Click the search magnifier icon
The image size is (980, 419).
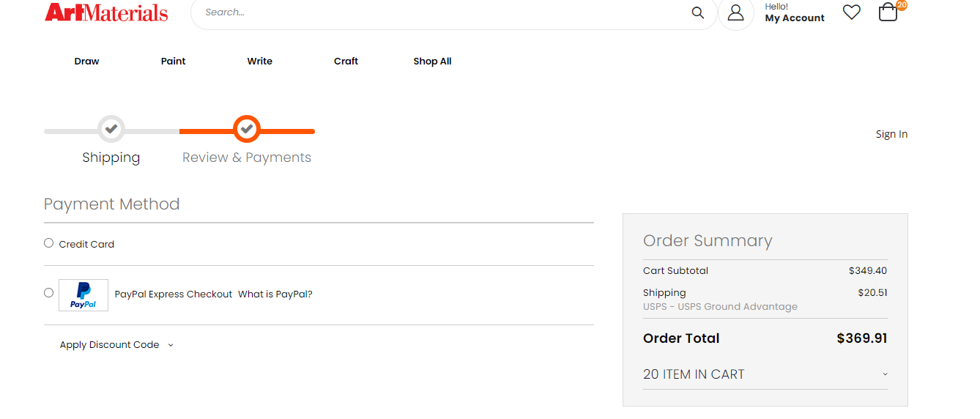698,12
